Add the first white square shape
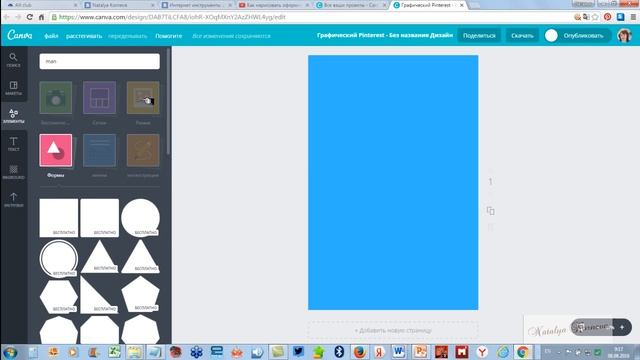This screenshot has height=360, width=640. [59, 218]
